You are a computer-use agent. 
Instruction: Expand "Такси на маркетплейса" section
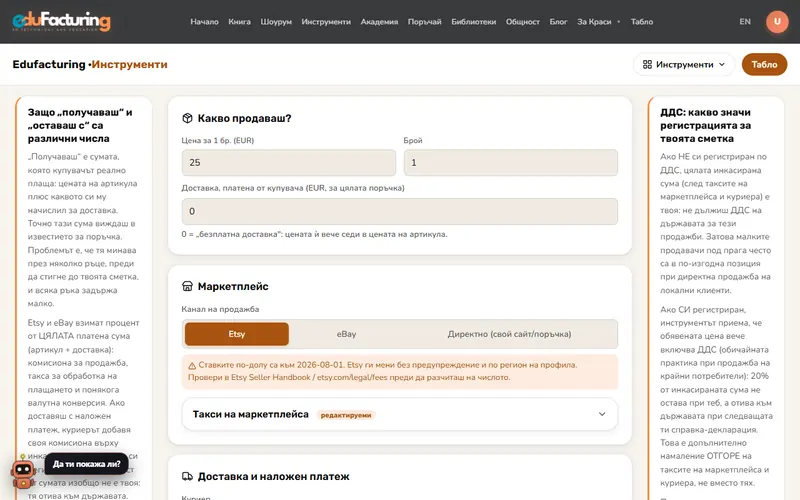click(x=399, y=414)
